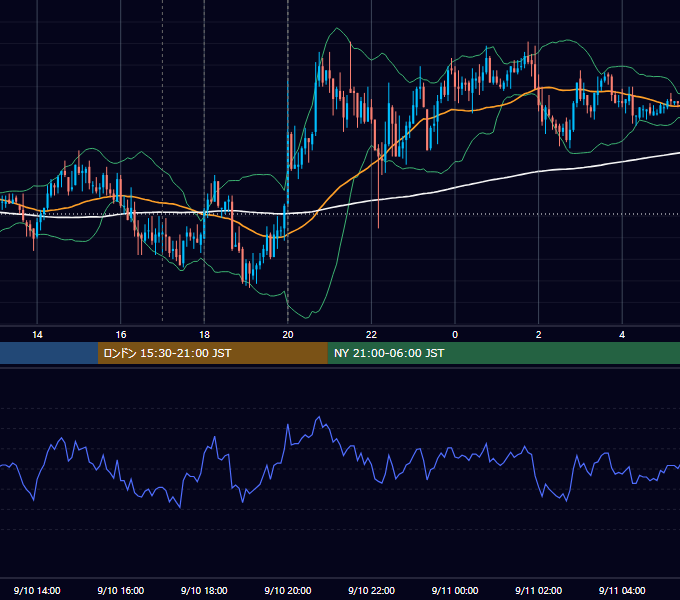Click the ロンドン 15:30-21:00 JST session bar
This screenshot has height=600, width=680.
click(x=212, y=353)
